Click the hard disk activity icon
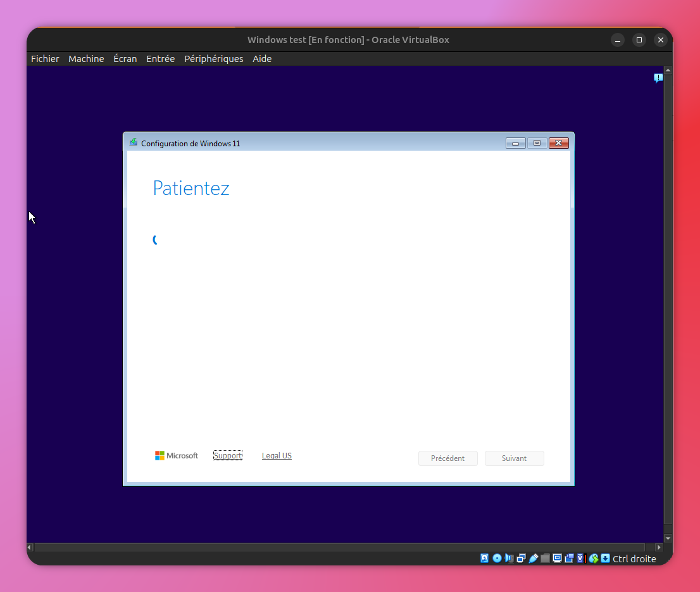 pos(484,558)
